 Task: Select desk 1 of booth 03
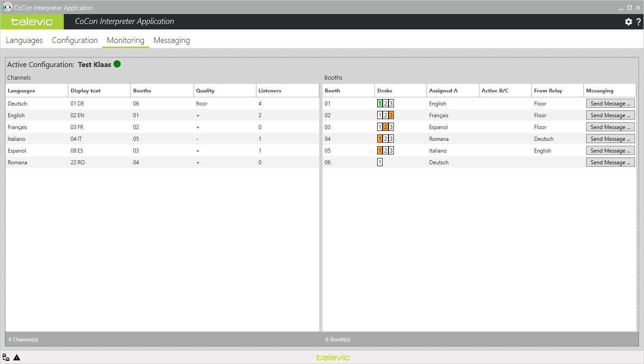coord(380,127)
